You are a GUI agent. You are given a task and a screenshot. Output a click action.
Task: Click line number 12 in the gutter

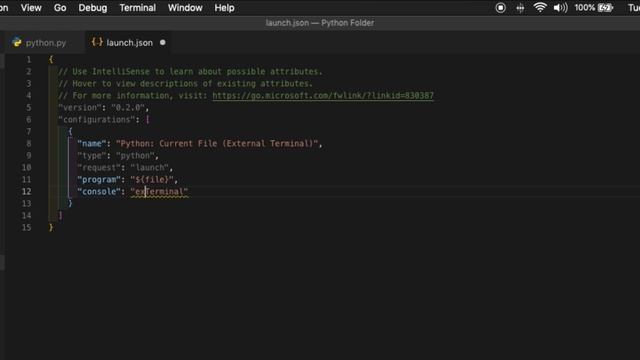(x=27, y=191)
